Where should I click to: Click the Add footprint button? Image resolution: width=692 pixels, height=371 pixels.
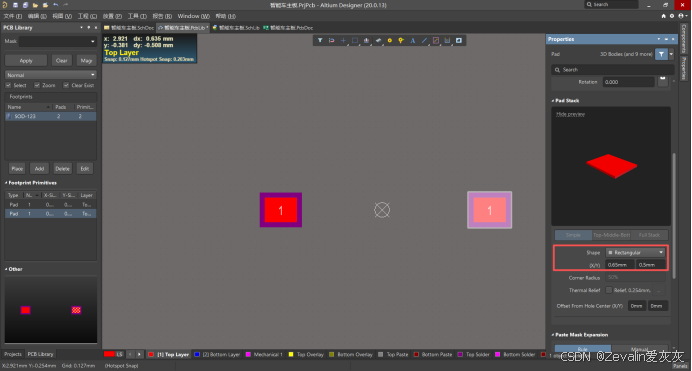click(39, 169)
